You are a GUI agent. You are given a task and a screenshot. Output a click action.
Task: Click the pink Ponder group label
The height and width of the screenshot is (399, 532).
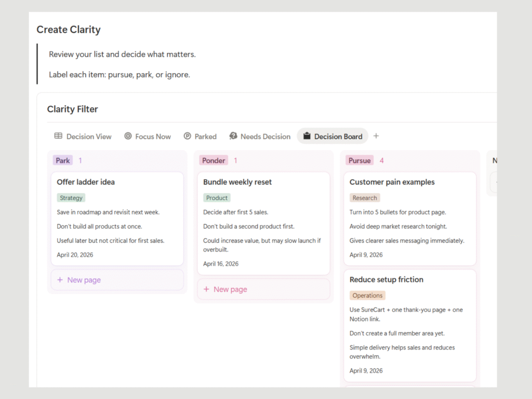click(x=214, y=161)
